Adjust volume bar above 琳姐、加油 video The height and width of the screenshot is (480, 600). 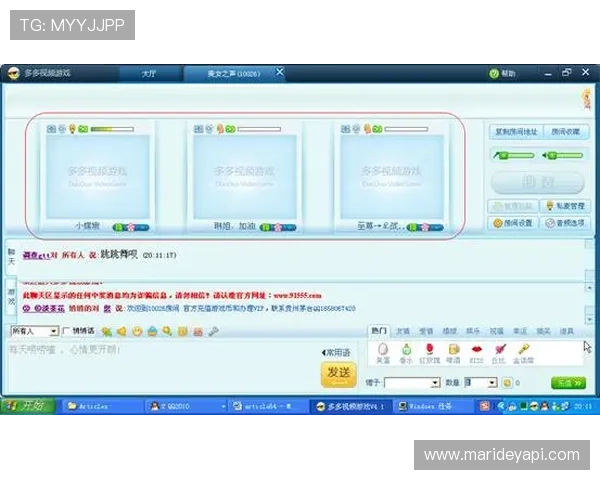(x=259, y=129)
